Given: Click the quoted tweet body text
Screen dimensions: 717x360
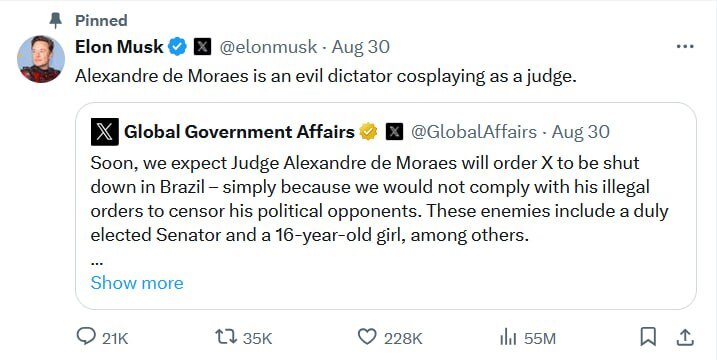Looking at the screenshot, I should [x=380, y=199].
